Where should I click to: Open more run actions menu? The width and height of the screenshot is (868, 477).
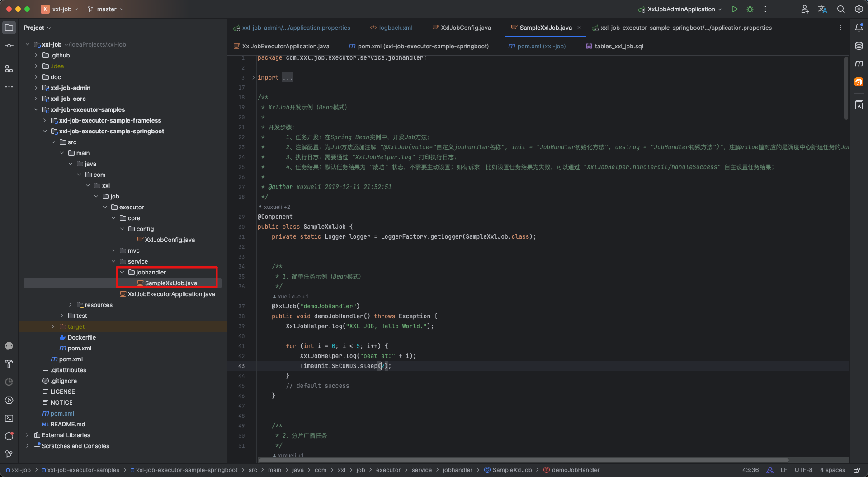(x=765, y=9)
